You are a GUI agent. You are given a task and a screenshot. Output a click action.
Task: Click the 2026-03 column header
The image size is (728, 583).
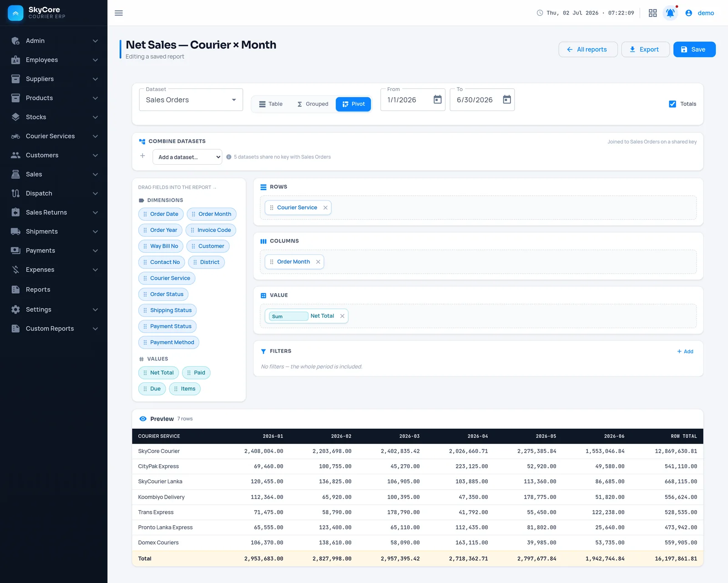pos(409,436)
